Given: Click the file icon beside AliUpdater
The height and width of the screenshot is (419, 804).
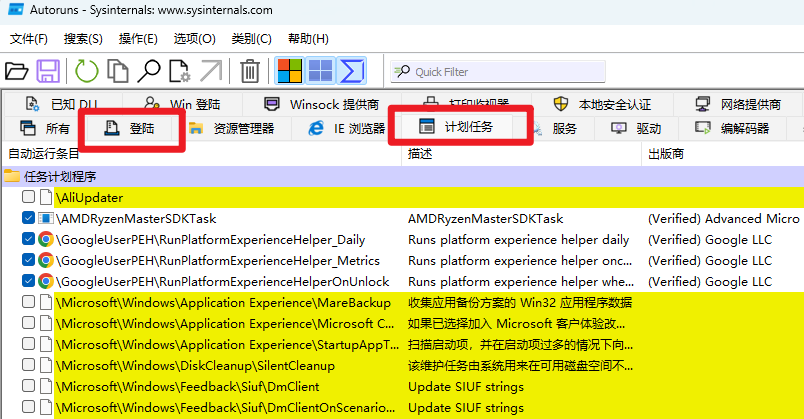Looking at the screenshot, I should pyautogui.click(x=46, y=197).
